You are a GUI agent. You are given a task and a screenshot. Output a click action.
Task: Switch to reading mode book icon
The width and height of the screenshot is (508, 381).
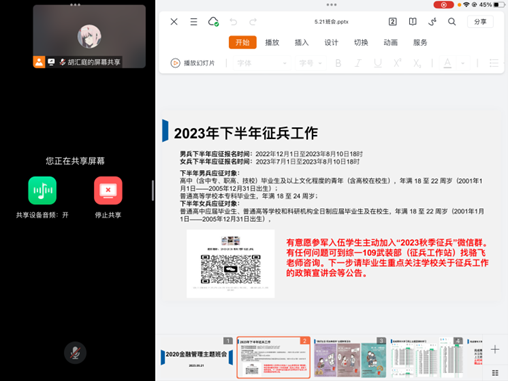click(x=413, y=22)
